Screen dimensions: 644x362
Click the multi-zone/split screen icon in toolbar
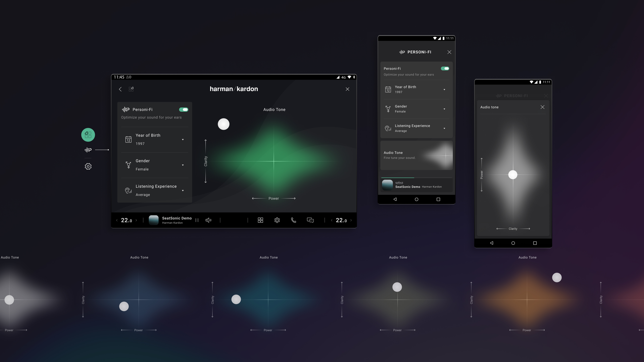(x=260, y=220)
